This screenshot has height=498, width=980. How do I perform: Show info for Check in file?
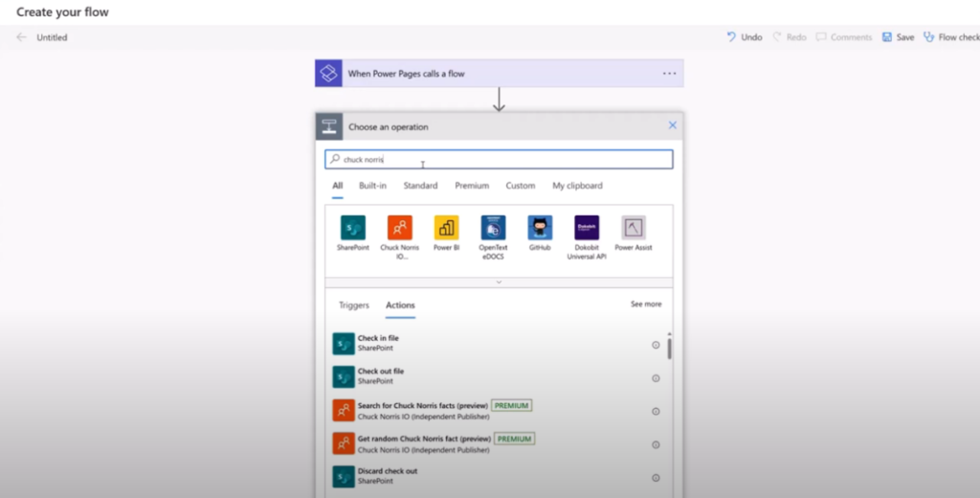click(656, 345)
